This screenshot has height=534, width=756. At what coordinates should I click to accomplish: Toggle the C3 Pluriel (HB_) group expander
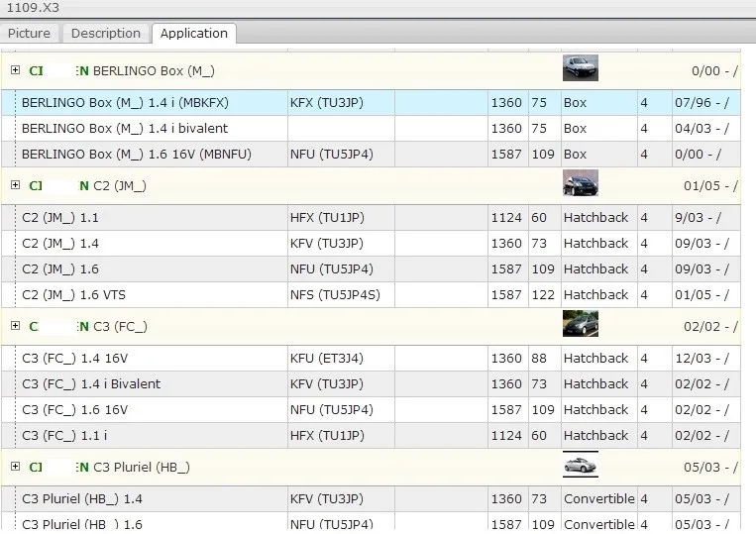pyautogui.click(x=16, y=467)
